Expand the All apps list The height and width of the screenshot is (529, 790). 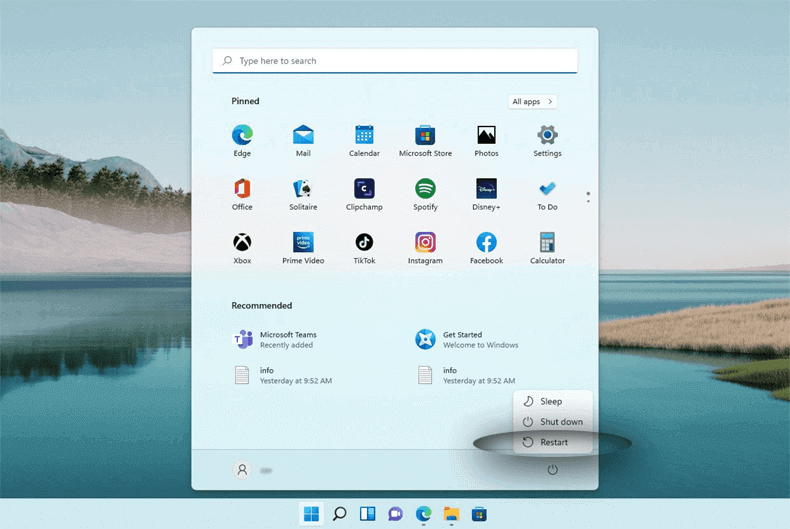532,101
